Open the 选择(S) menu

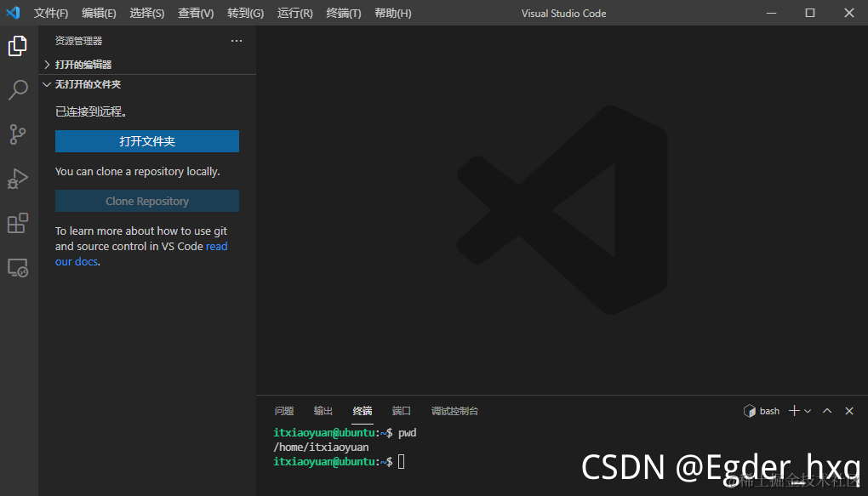[147, 13]
